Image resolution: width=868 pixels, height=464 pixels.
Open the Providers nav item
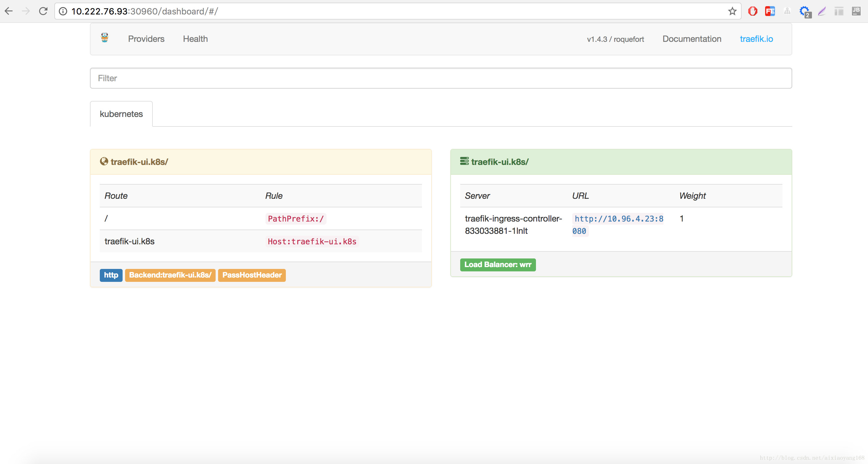pyautogui.click(x=146, y=39)
